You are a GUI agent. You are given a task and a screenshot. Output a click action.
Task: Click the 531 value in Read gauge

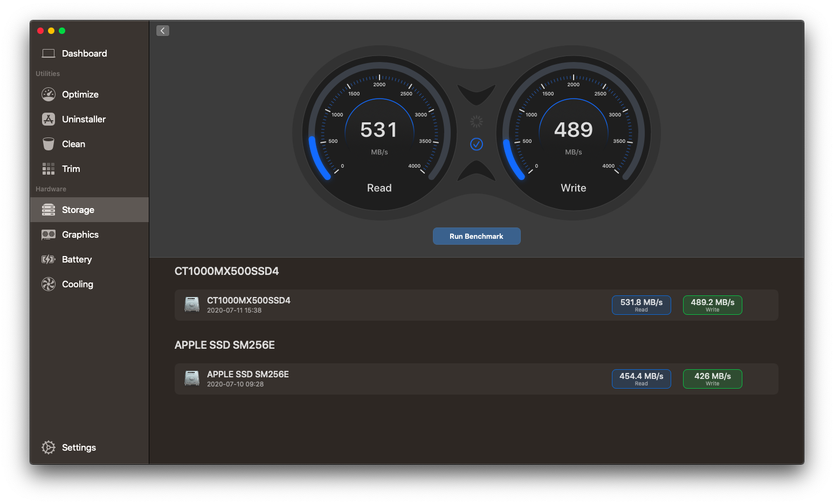(x=379, y=130)
